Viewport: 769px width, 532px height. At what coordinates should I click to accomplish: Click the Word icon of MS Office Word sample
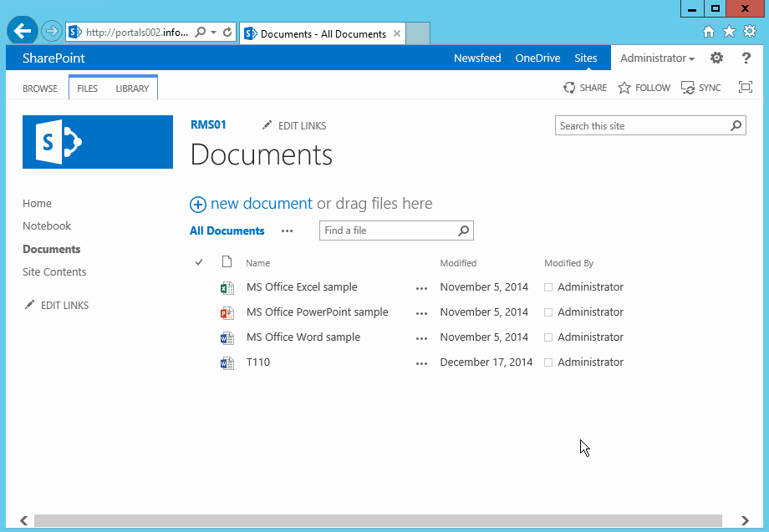[227, 337]
